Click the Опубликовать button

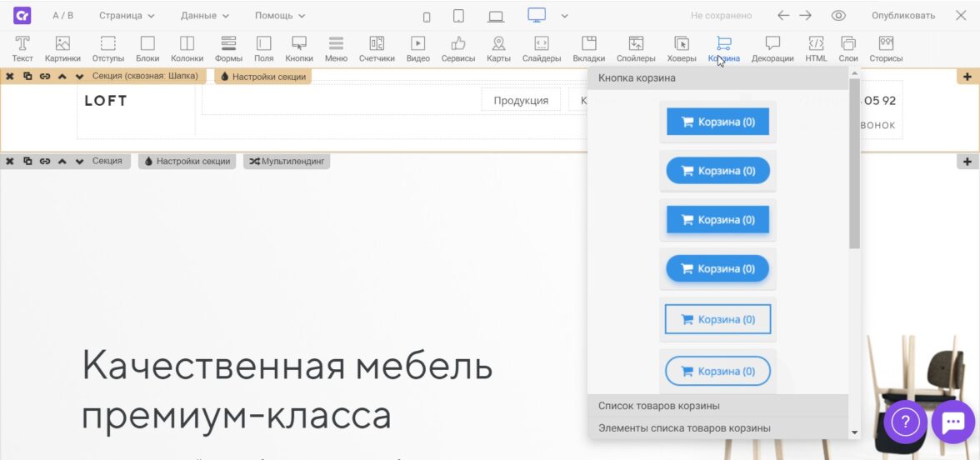[903, 16]
